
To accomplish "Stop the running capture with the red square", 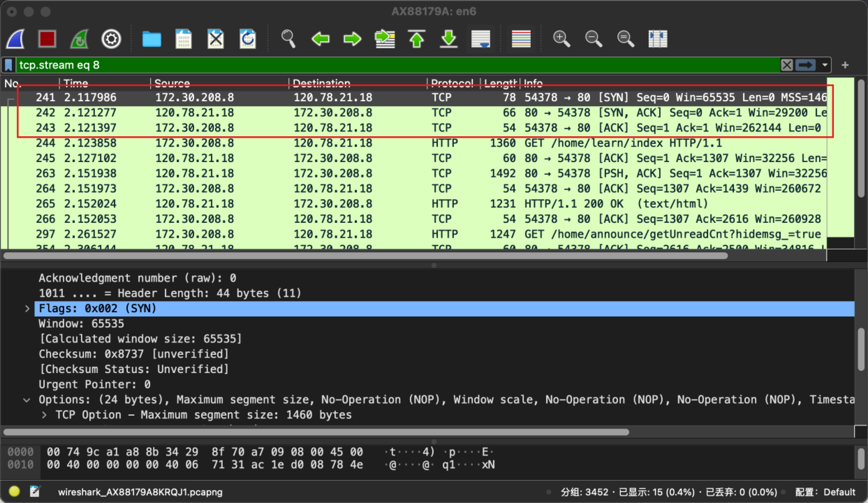I will point(47,39).
